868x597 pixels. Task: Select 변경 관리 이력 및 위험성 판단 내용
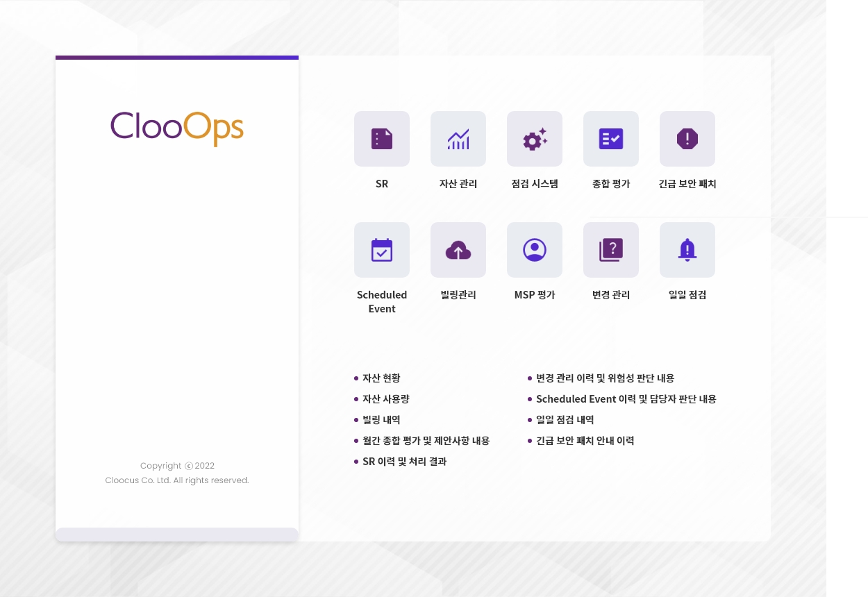[x=601, y=378]
